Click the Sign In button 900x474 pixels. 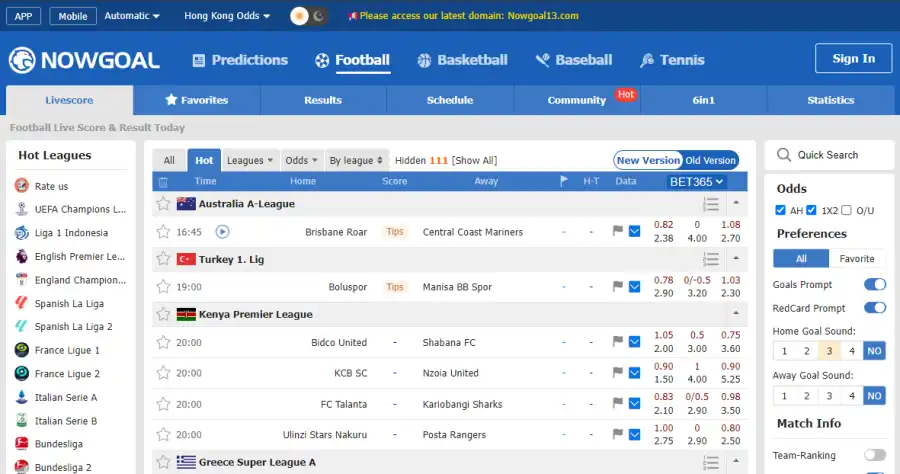point(853,59)
